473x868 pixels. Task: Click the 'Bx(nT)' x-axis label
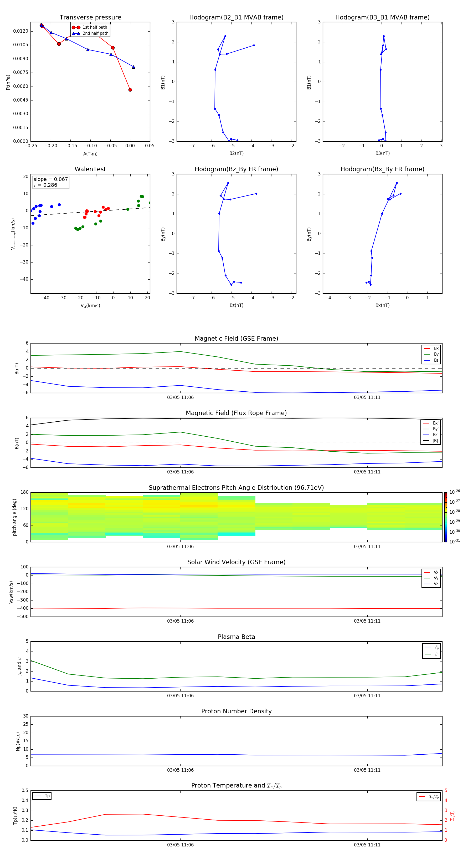[x=382, y=305]
